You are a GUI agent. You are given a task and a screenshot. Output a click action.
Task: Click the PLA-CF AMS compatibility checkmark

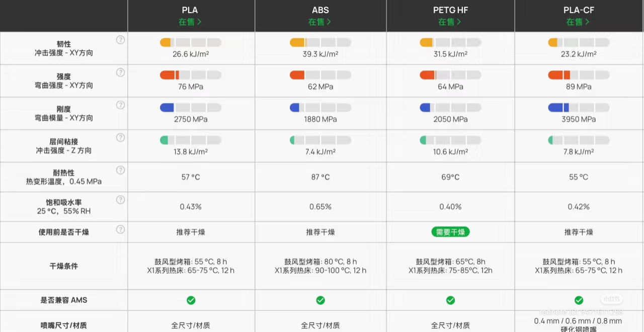click(579, 300)
